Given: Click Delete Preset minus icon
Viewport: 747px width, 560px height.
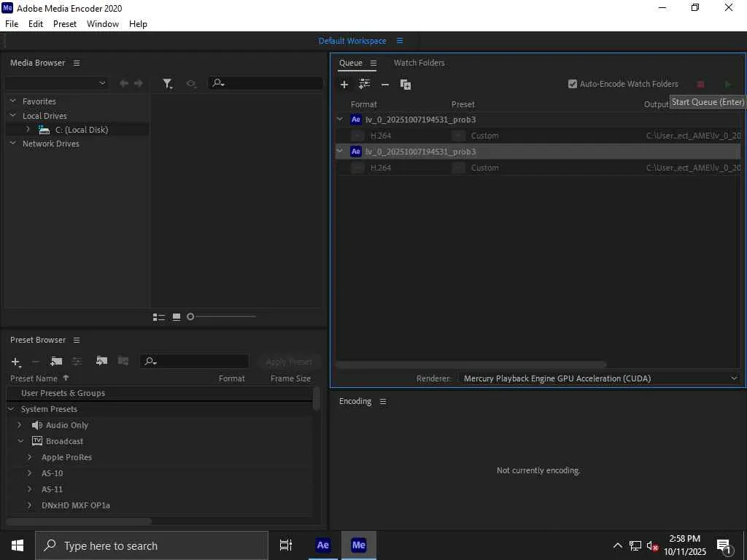Looking at the screenshot, I should (35, 362).
